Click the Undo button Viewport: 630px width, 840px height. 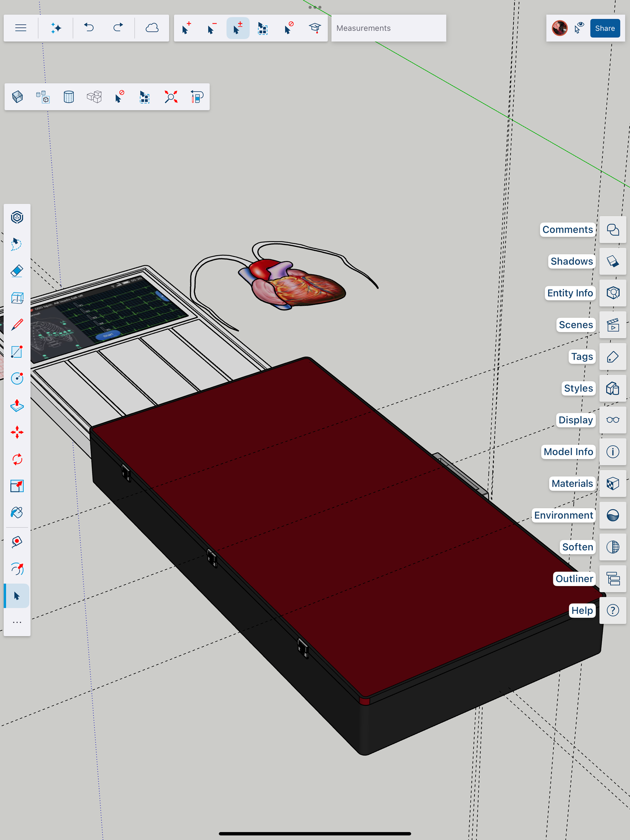(x=89, y=28)
